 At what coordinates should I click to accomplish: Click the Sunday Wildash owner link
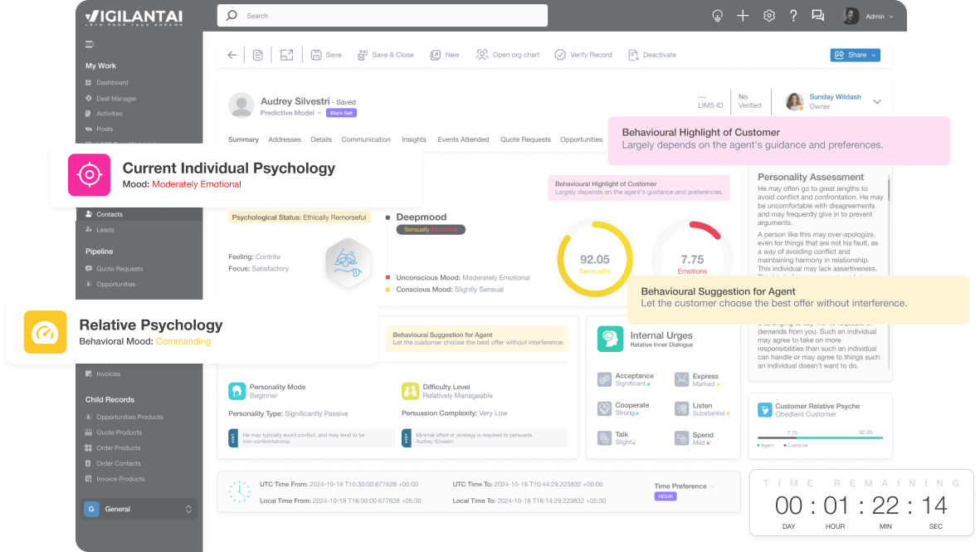coord(835,97)
